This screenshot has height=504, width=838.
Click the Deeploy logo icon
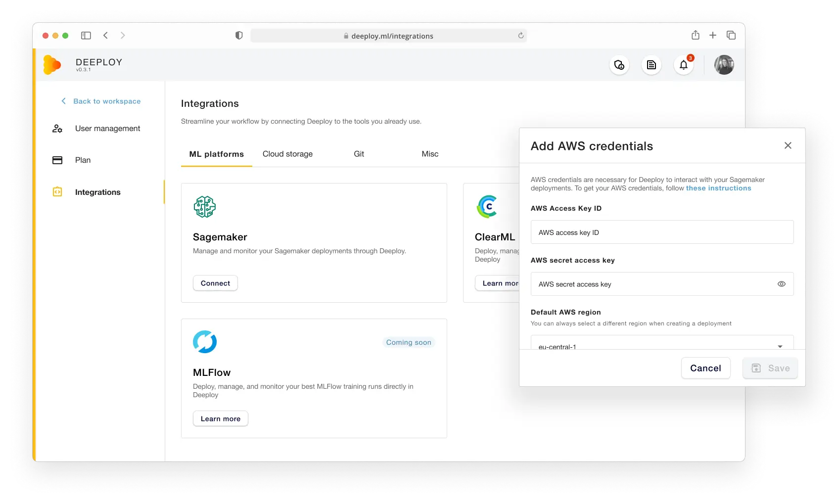[x=52, y=65]
